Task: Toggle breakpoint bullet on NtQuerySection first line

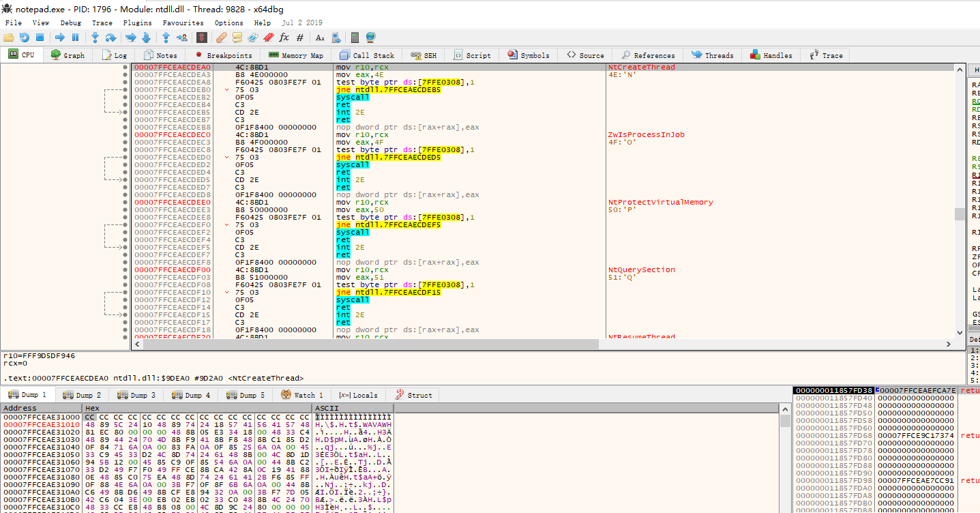Action: click(x=125, y=270)
